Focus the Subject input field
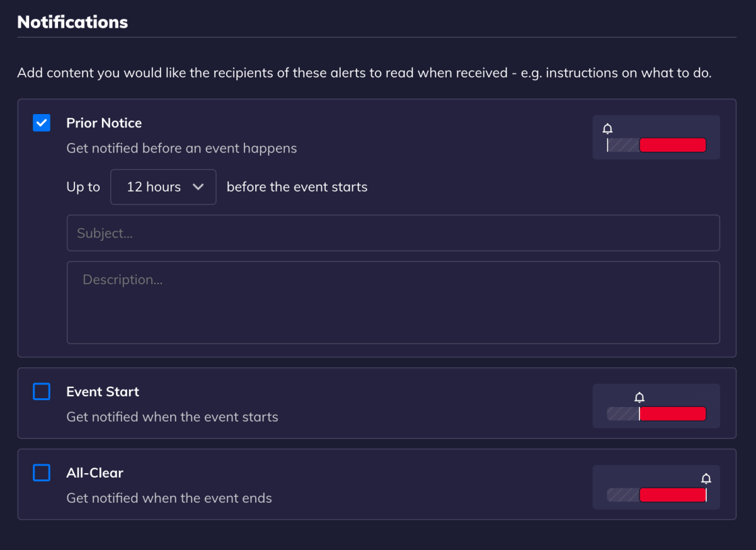 [x=393, y=233]
